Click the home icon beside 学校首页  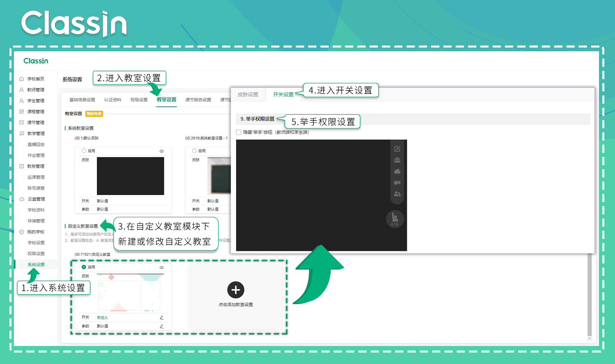pyautogui.click(x=22, y=79)
